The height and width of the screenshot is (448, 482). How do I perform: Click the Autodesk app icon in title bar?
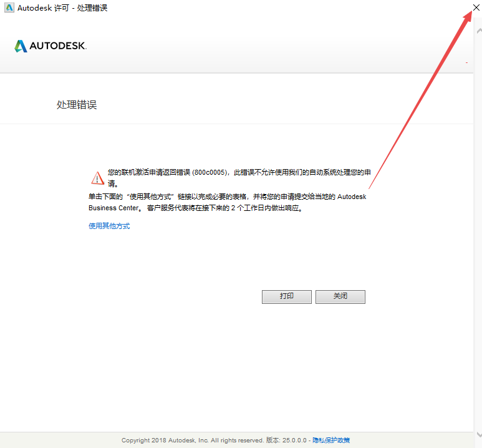click(x=9, y=7)
